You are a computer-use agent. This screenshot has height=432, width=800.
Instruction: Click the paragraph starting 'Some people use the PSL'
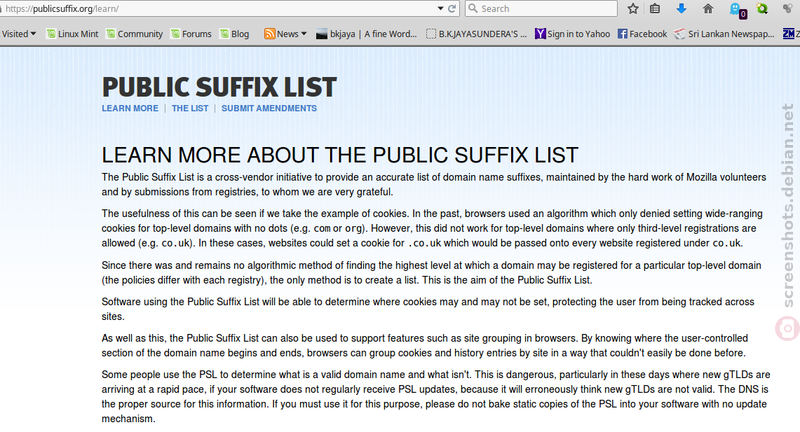[436, 396]
